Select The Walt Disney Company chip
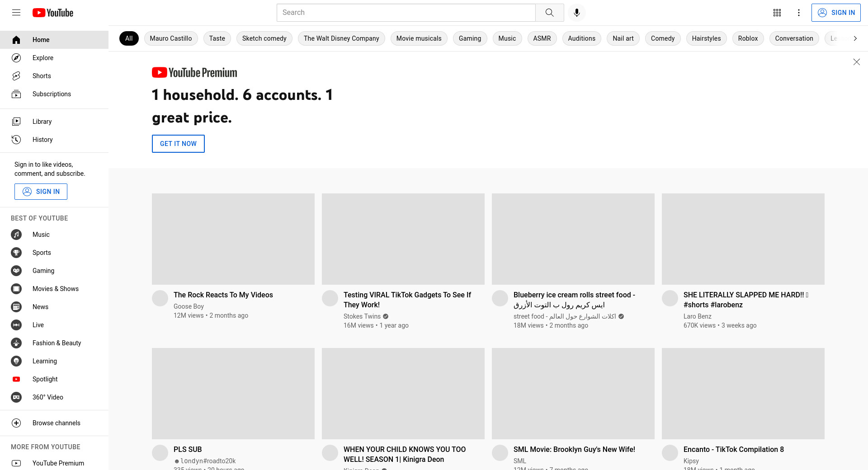Screen dimensions: 868x470 [341, 38]
